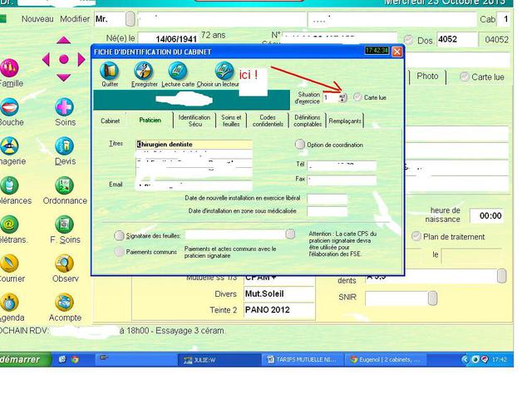Click the Modifier button

point(75,18)
